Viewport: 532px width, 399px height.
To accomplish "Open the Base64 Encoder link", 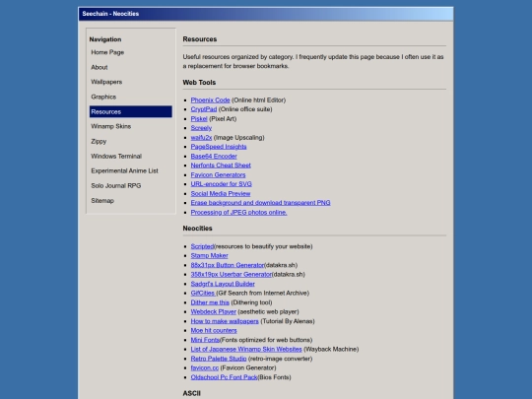I will 214,156.
